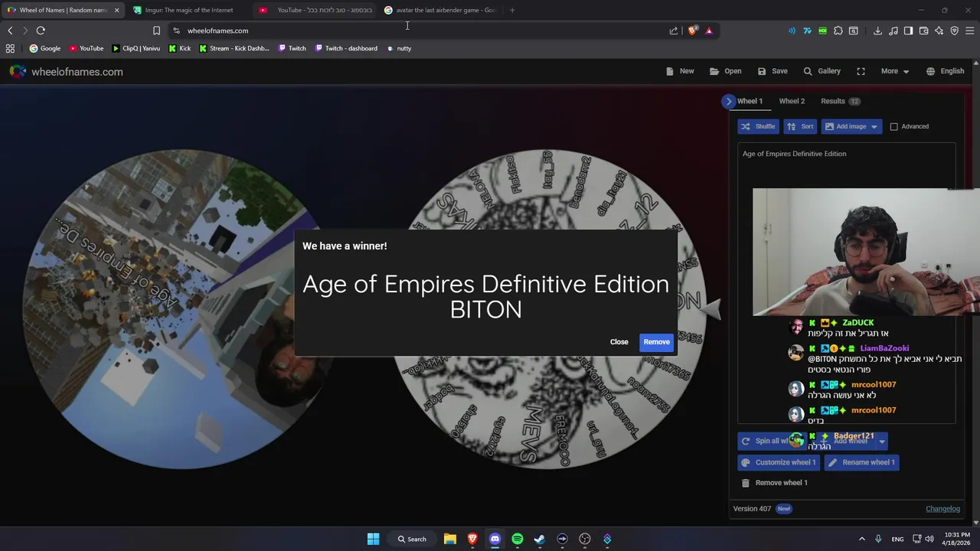Open YouTube bookmark
This screenshot has width=980, height=551.
(x=86, y=48)
